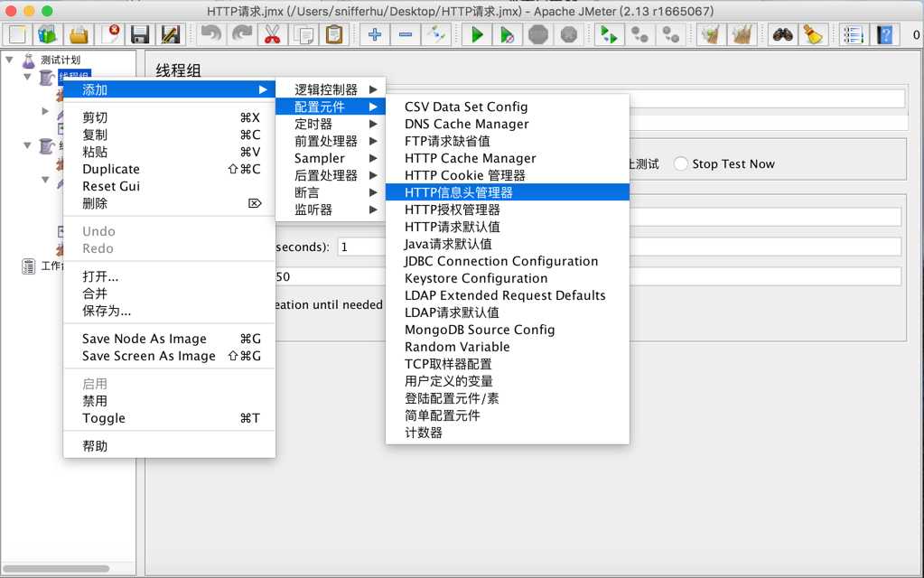Screen dimensions: 924x578
Task: Add HTTP请求默认值 config element
Action: [x=508, y=227]
